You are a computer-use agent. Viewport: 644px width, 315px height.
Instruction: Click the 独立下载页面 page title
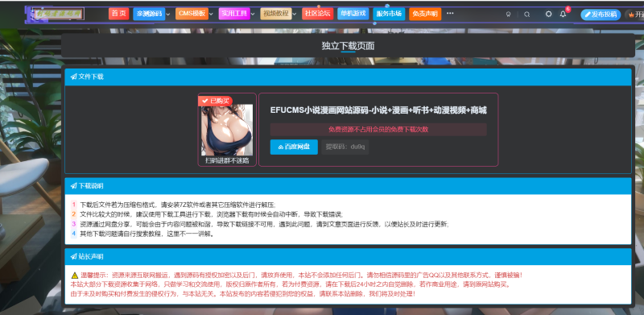348,46
